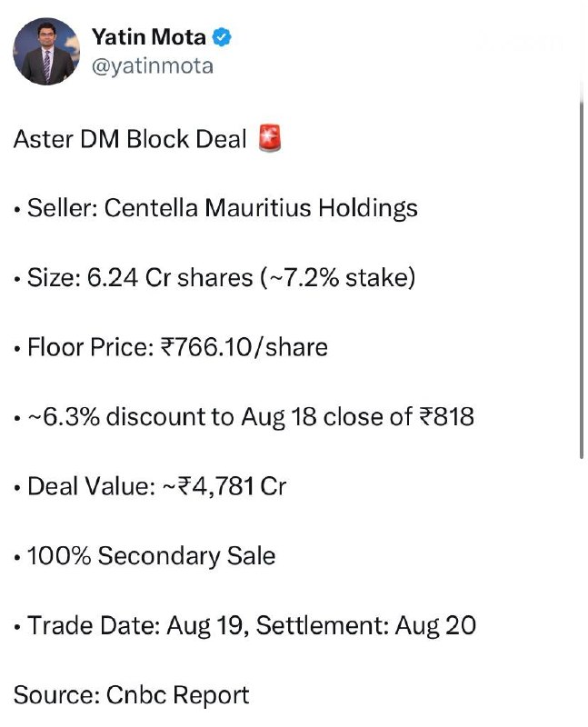Click the Floor Price ₹766.10/share line
This screenshot has width=588, height=727.
(171, 347)
